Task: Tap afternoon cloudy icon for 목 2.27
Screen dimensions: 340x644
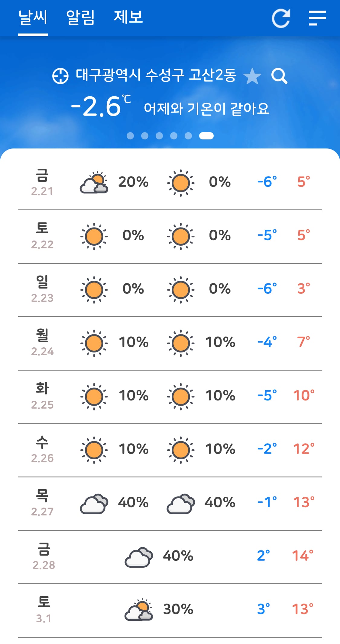Action: [181, 504]
